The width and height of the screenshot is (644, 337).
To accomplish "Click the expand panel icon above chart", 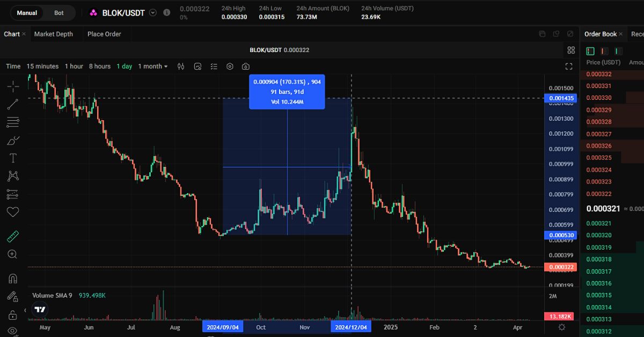I will [x=570, y=34].
